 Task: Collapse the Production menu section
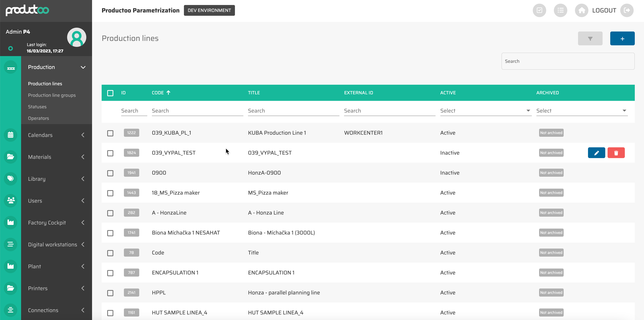pyautogui.click(x=83, y=67)
